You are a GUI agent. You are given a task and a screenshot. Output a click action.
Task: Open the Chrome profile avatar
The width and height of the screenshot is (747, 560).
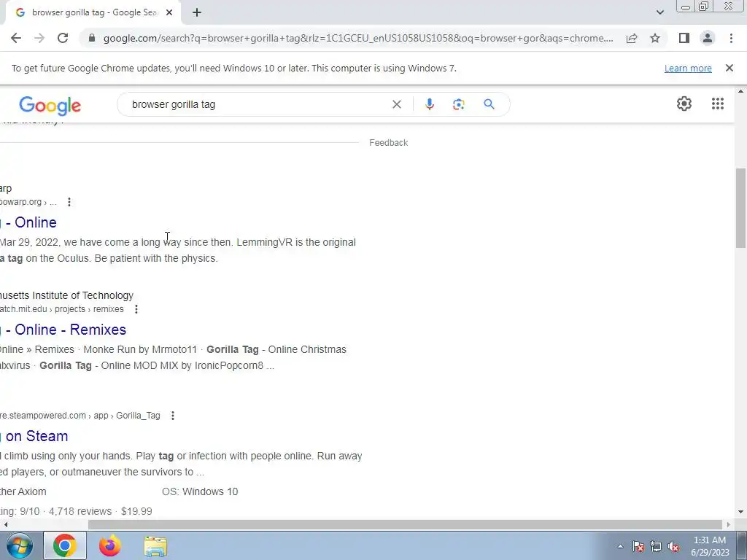click(x=708, y=38)
